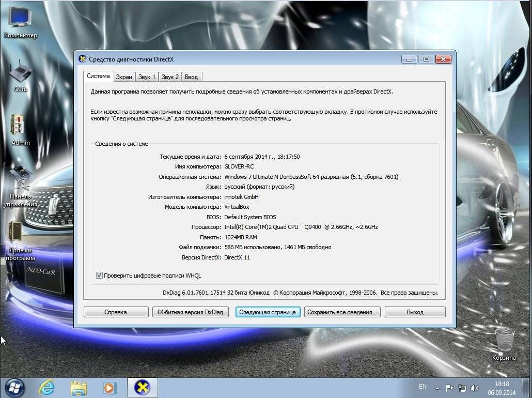Open the Компьютер desktop icon
Screen dimensions: 532x398
pyautogui.click(x=20, y=22)
